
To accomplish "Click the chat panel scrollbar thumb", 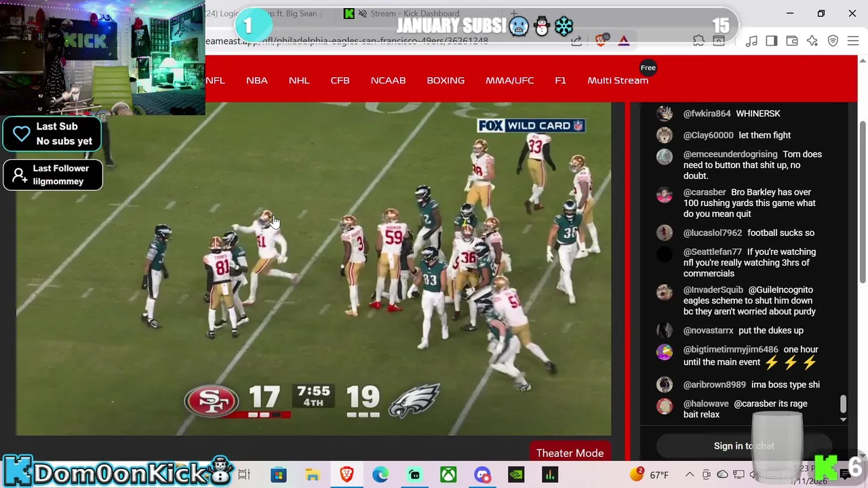I will 843,404.
